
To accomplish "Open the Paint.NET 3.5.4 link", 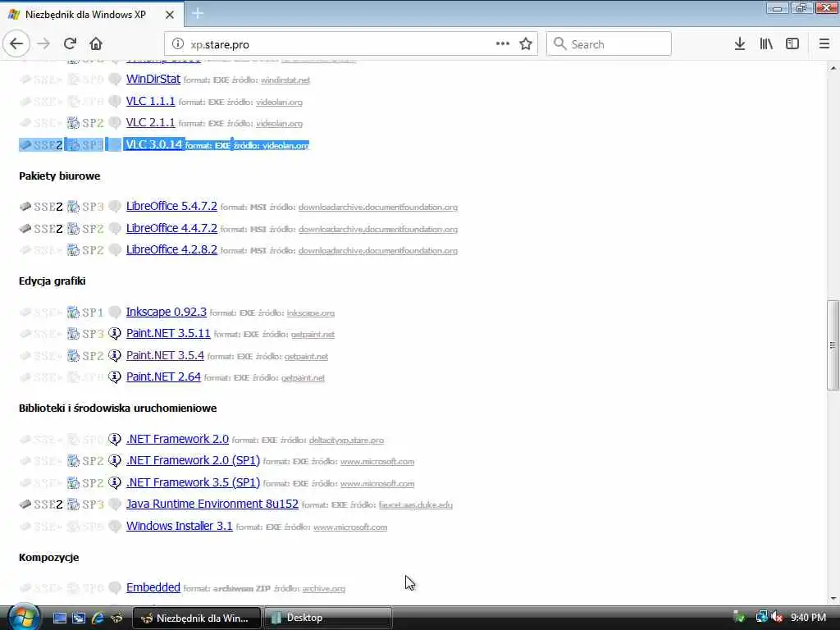I will pyautogui.click(x=165, y=355).
